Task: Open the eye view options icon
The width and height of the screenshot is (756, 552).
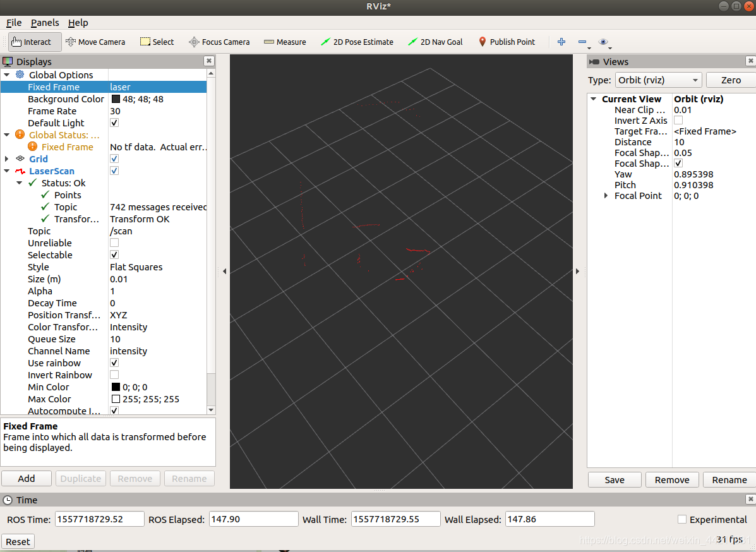Action: point(604,42)
